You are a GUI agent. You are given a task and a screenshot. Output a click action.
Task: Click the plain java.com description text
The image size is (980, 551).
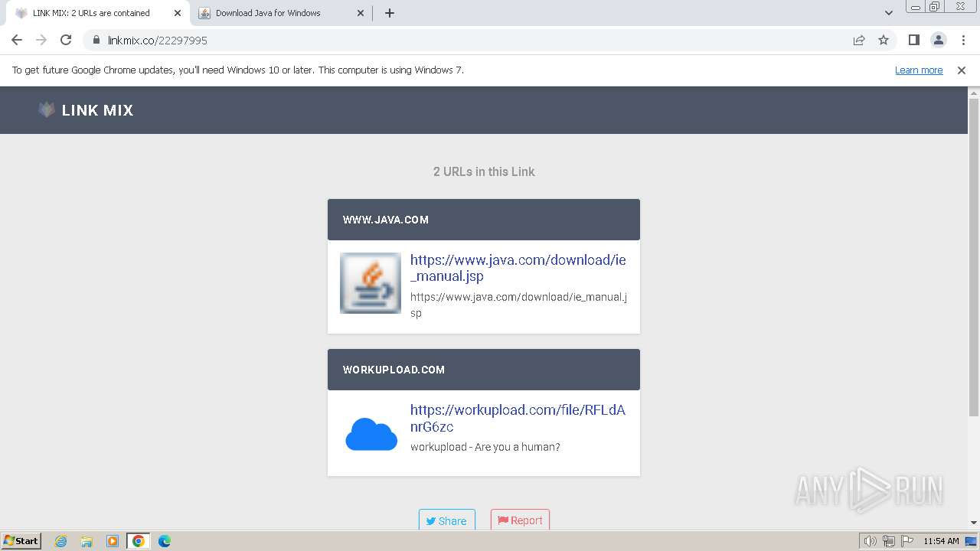point(518,305)
